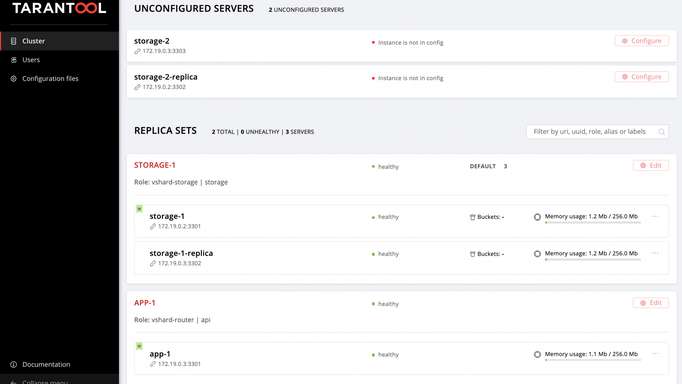Click 'Instance is not in config' for storage-2-replica
Image resolution: width=682 pixels, height=384 pixels.
(x=411, y=78)
